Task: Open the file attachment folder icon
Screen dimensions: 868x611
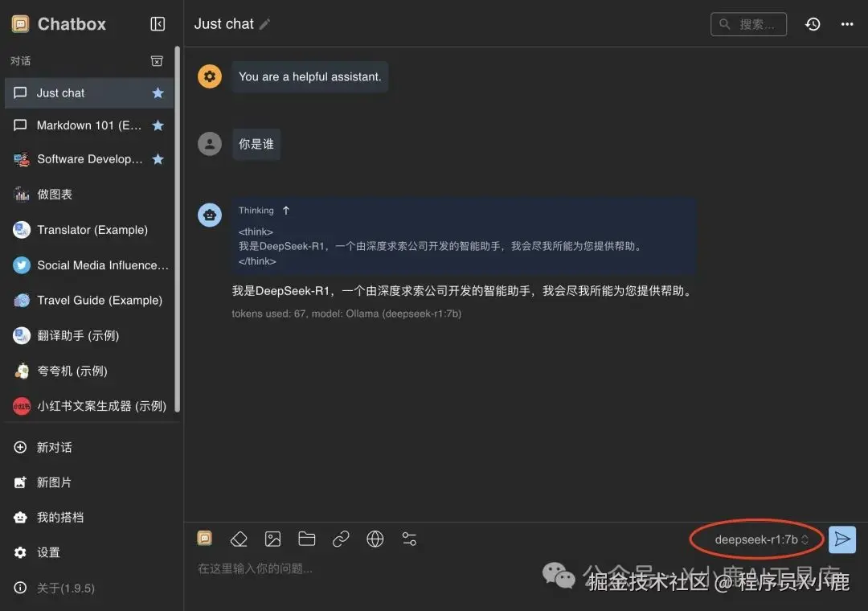Action: 306,539
